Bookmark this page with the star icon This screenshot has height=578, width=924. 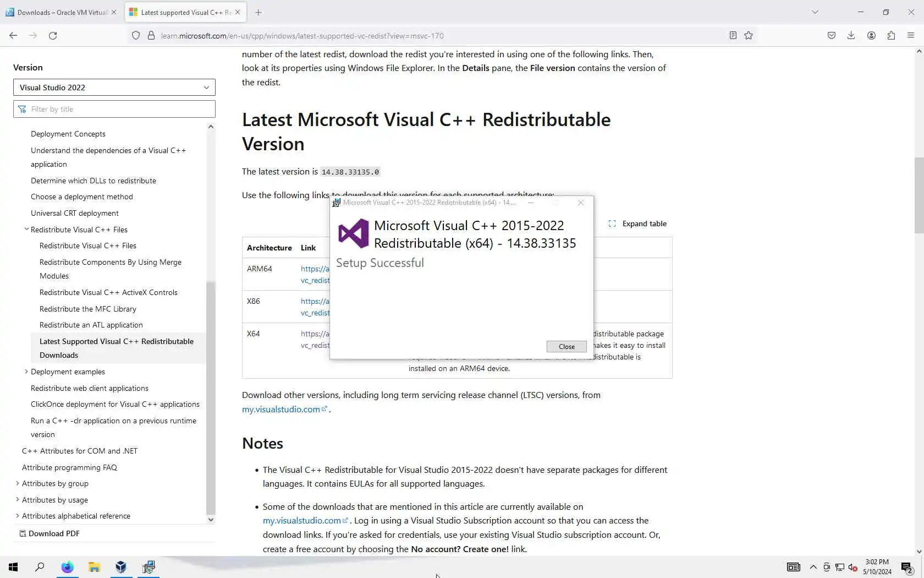[749, 36]
